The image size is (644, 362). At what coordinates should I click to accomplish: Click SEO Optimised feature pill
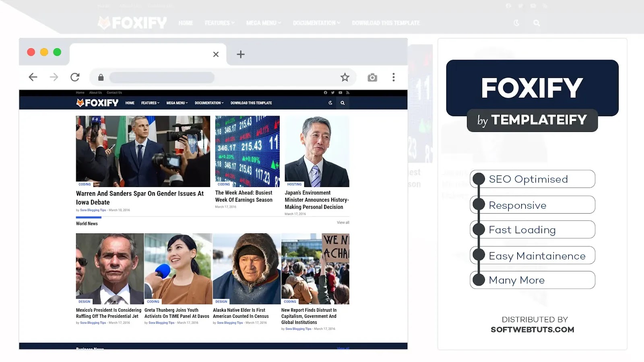[x=533, y=179]
